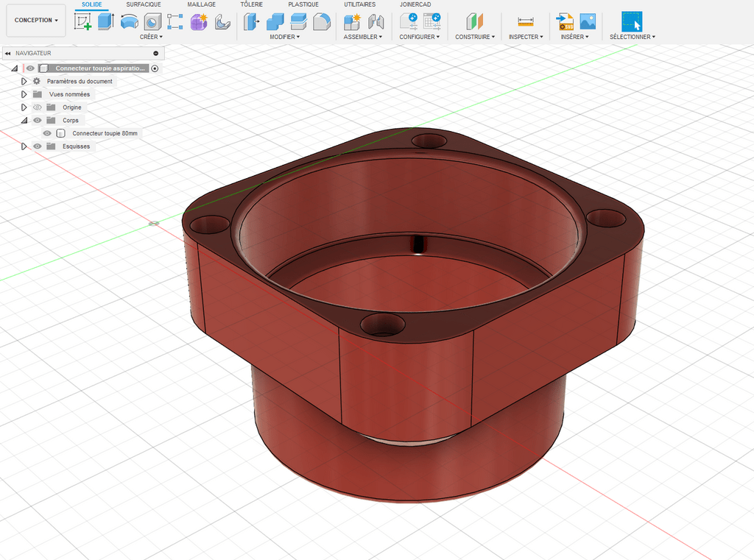Image resolution: width=754 pixels, height=560 pixels.
Task: Click the New Component icon
Action: click(352, 21)
